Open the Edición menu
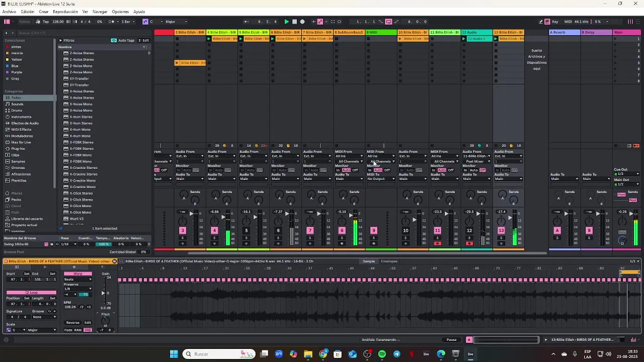This screenshot has width=644, height=362. point(28,12)
